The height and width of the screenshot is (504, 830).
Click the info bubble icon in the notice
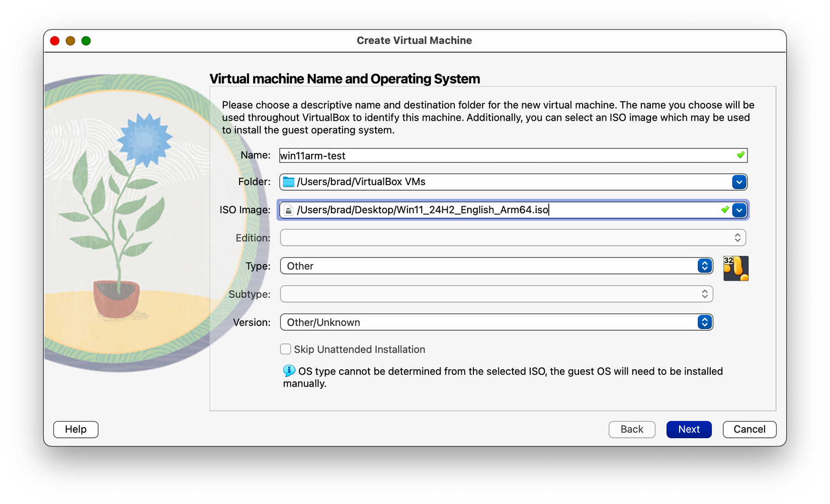288,371
